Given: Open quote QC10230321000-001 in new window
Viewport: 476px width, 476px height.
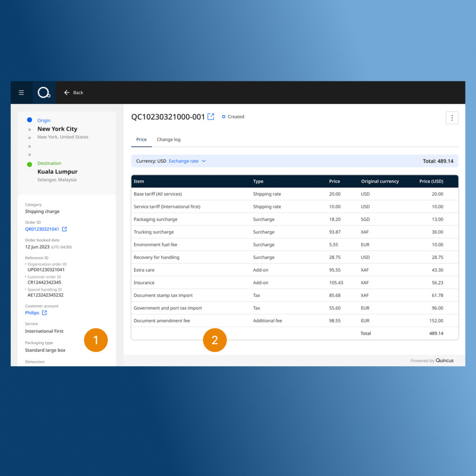Looking at the screenshot, I should click(x=211, y=117).
